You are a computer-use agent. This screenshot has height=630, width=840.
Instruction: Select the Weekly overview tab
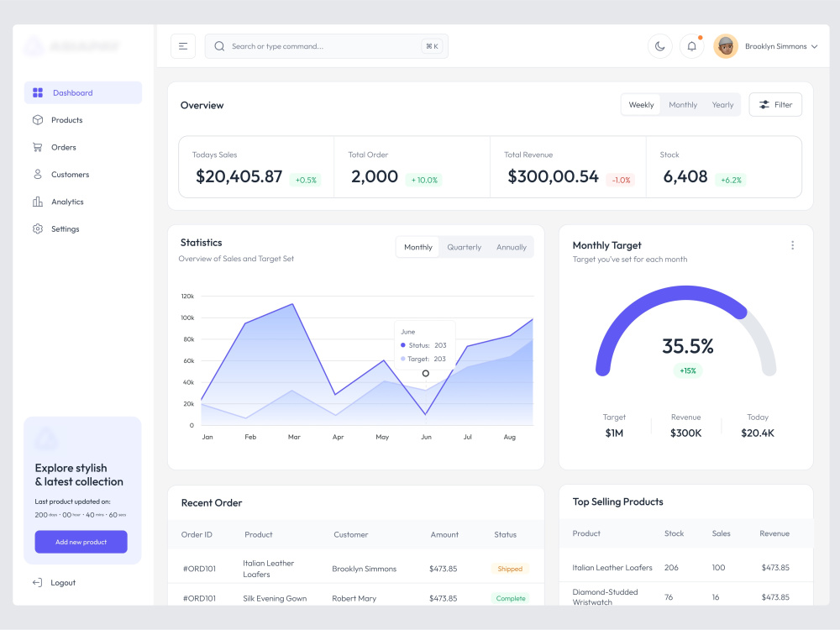tap(641, 105)
